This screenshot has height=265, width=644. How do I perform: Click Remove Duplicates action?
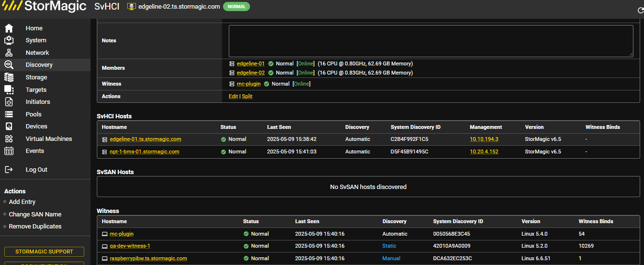pos(35,227)
